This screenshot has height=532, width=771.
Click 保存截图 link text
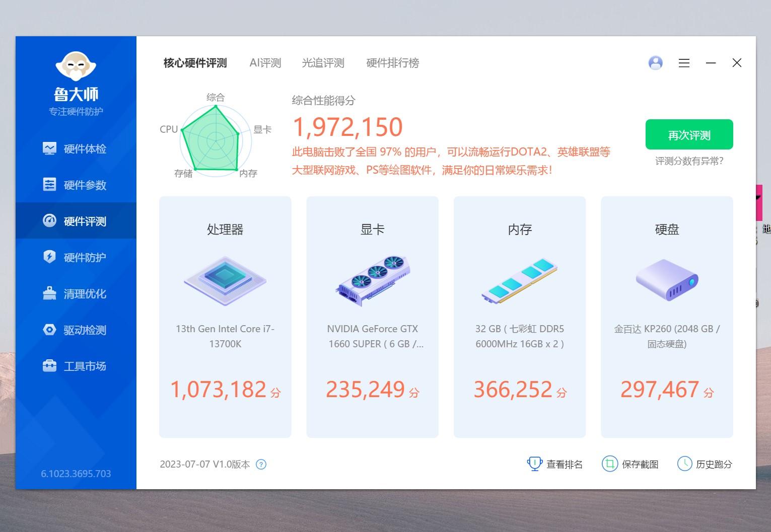click(640, 465)
